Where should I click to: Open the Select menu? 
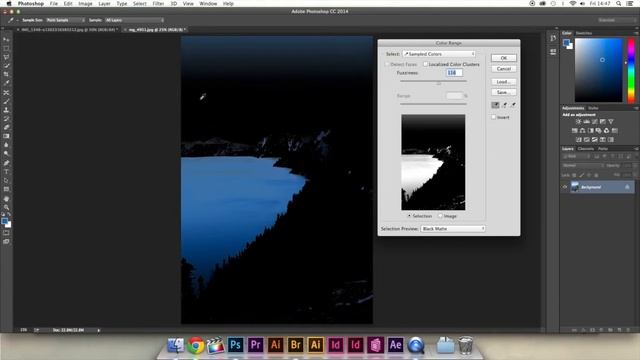pos(139,4)
